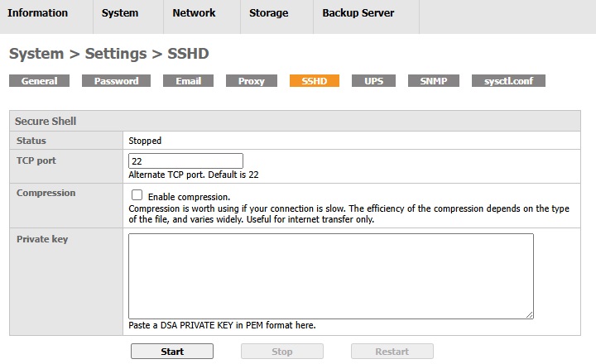Switch to the UPS tab

(373, 81)
